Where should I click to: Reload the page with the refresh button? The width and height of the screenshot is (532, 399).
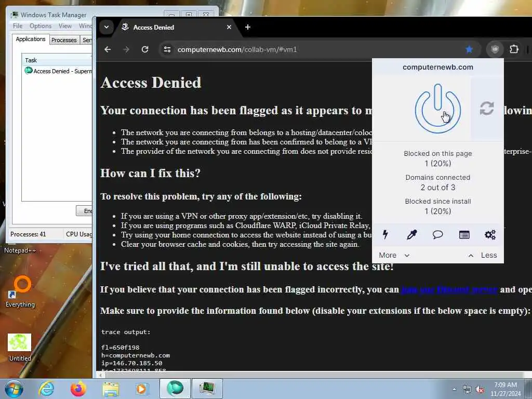pos(145,49)
